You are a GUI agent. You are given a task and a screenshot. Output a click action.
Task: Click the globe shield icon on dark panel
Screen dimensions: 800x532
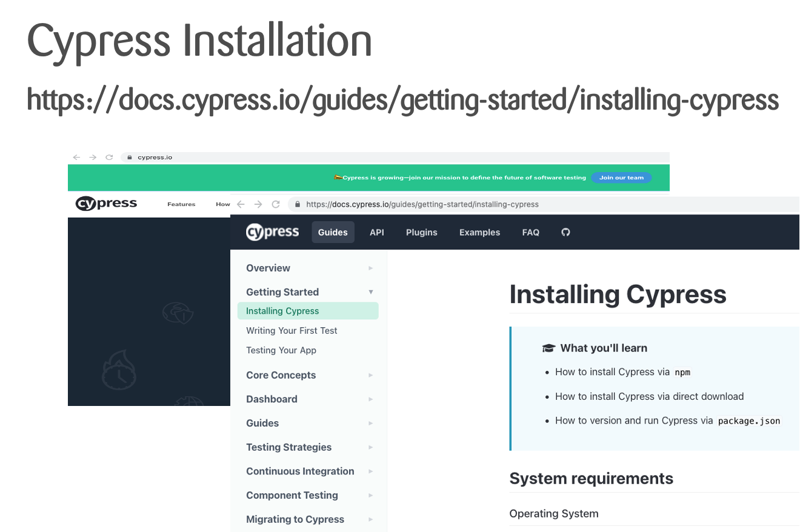178,313
